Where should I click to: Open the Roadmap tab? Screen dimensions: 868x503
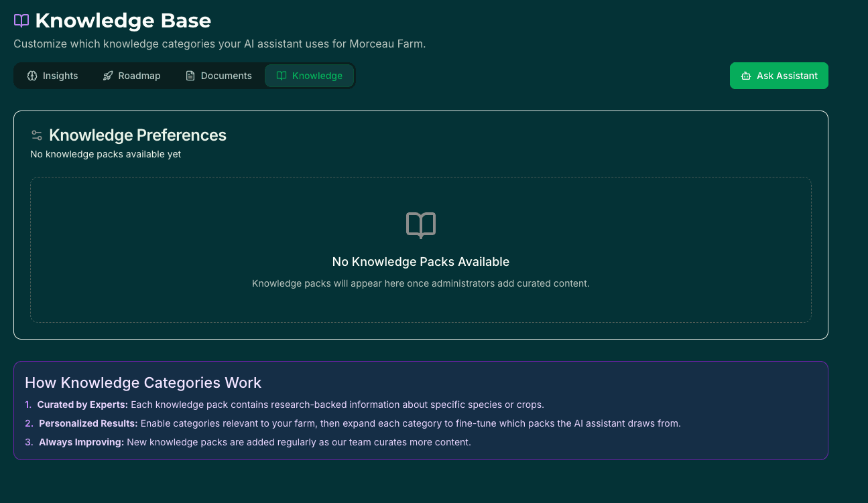[131, 76]
